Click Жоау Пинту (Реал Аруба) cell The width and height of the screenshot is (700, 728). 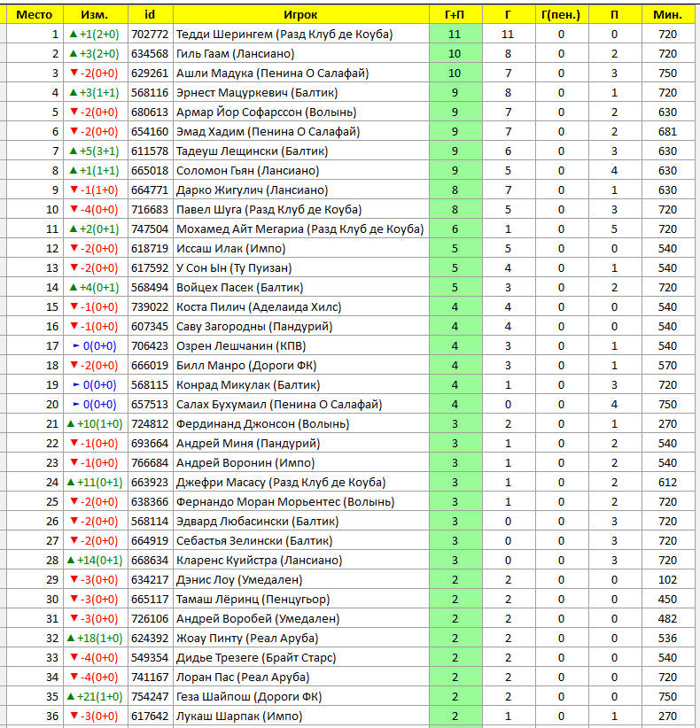coord(301,639)
